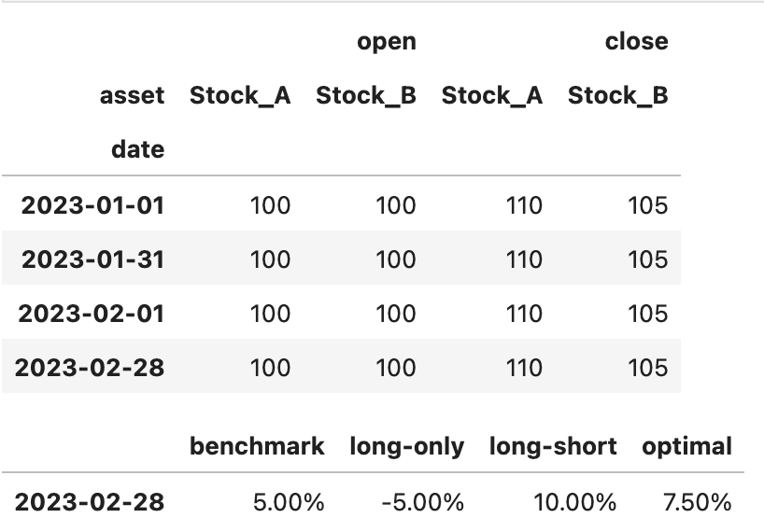Click the 7.50% optimal value
The image size is (764, 532).
[x=698, y=503]
